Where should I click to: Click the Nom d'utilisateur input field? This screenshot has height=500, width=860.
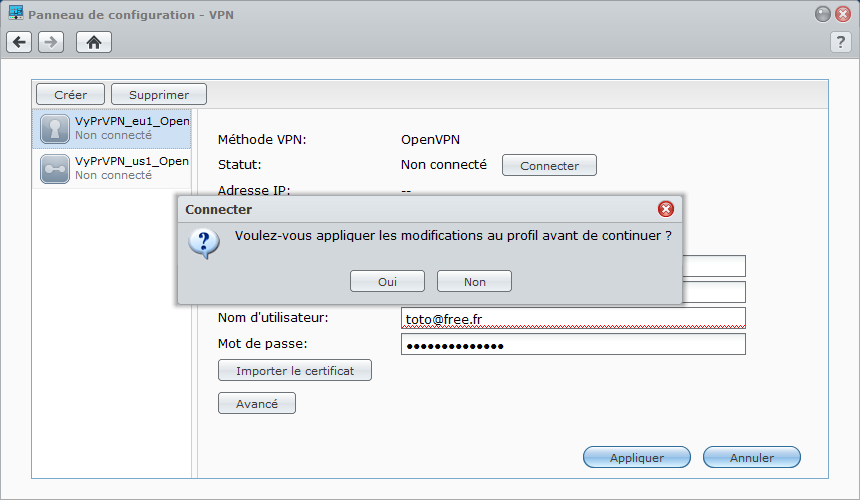[x=573, y=318]
